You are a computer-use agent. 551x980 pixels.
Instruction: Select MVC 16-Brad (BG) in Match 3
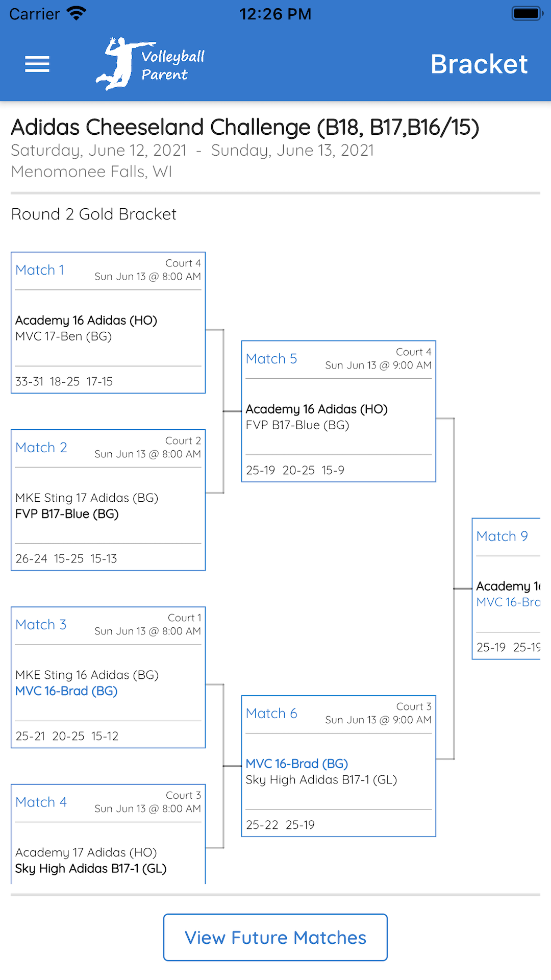66,691
